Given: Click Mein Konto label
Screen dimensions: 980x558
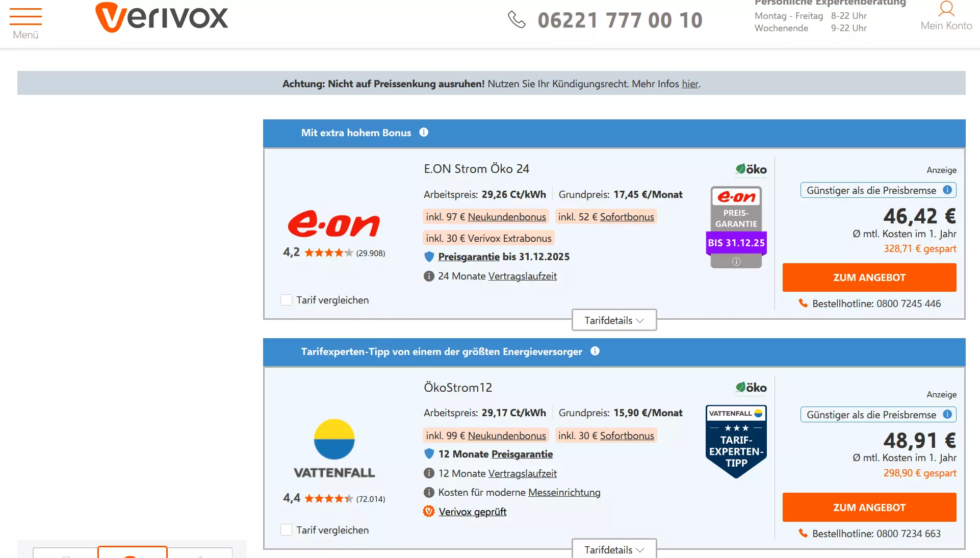Looking at the screenshot, I should click(946, 26).
